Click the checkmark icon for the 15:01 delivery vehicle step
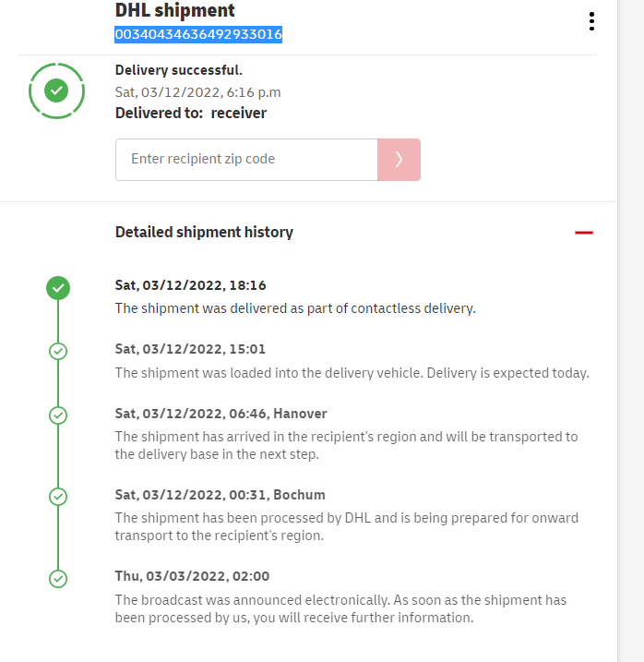644x662 pixels. tap(58, 352)
